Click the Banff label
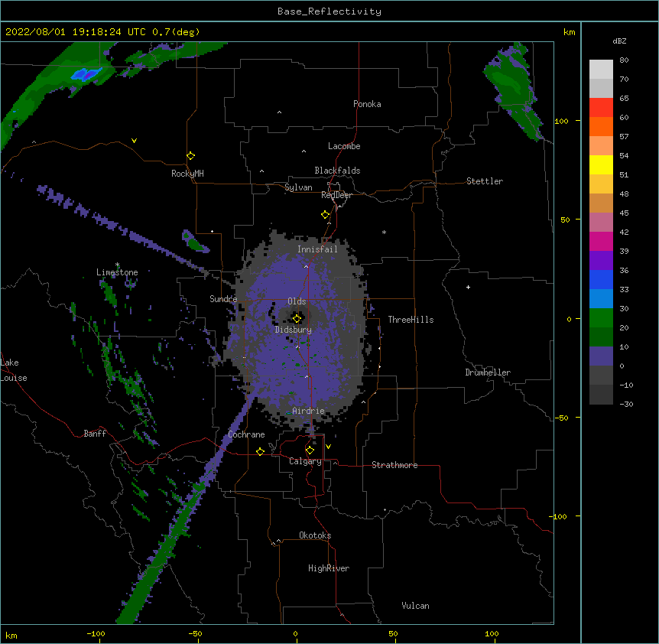The height and width of the screenshot is (644, 659). tap(95, 434)
